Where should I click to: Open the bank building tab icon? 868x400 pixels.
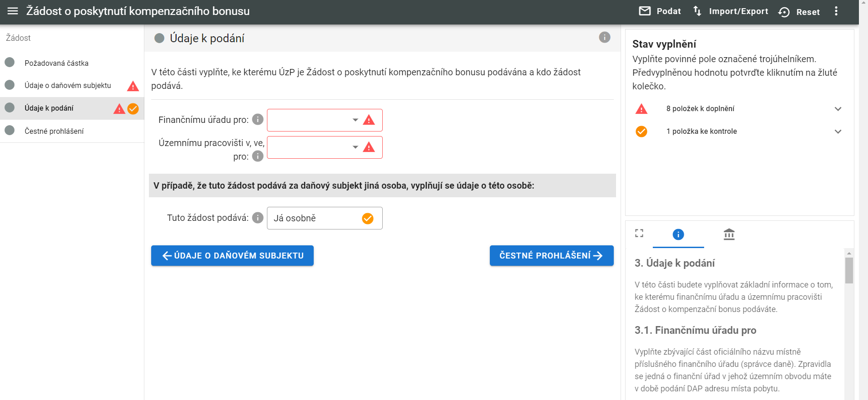click(x=729, y=234)
